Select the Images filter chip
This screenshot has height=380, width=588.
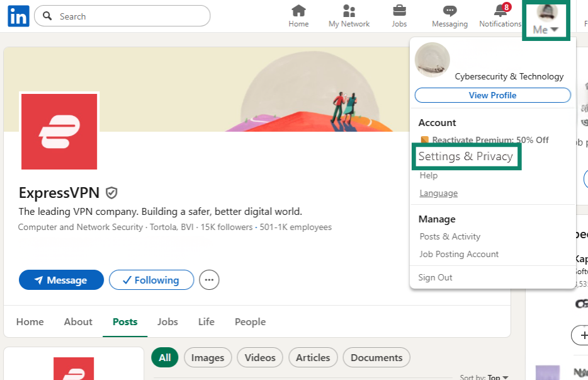pyautogui.click(x=207, y=357)
